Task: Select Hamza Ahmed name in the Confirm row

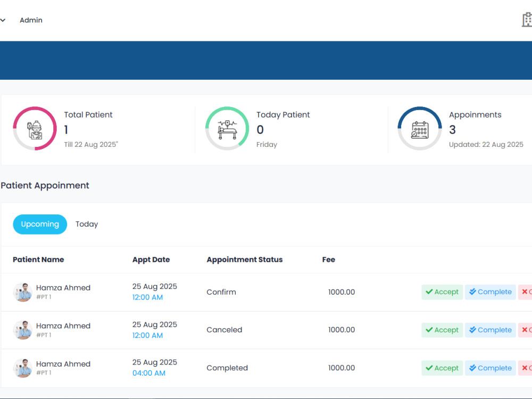Action: pyautogui.click(x=63, y=288)
